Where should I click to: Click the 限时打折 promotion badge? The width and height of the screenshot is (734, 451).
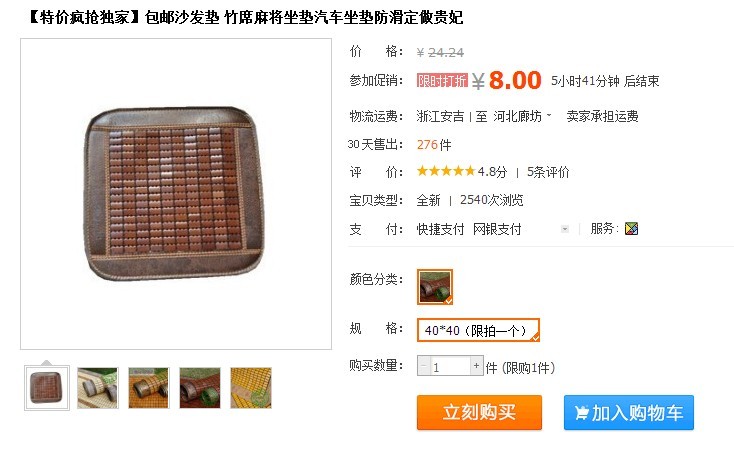(x=442, y=81)
